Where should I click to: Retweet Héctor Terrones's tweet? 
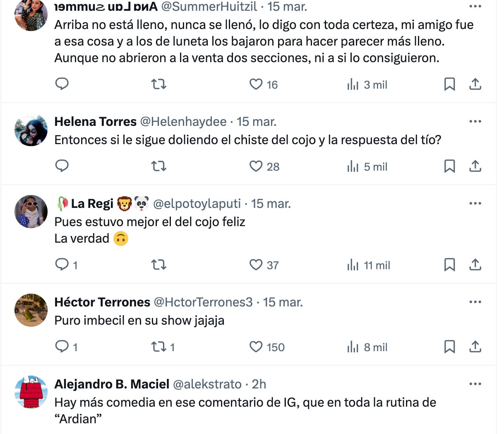[x=158, y=347]
